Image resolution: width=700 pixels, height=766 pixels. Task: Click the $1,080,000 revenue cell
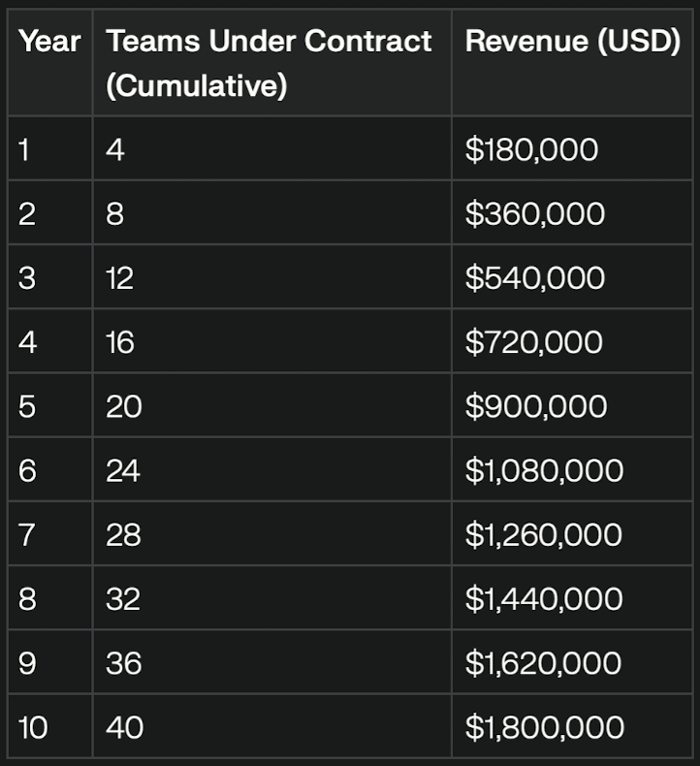pos(543,470)
